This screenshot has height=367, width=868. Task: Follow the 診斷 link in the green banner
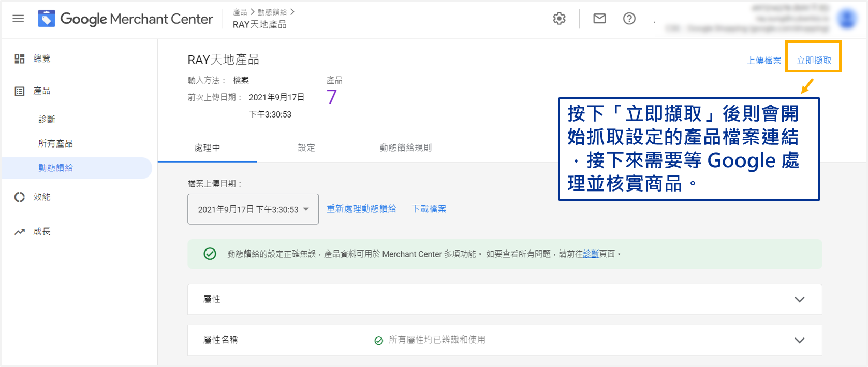591,254
